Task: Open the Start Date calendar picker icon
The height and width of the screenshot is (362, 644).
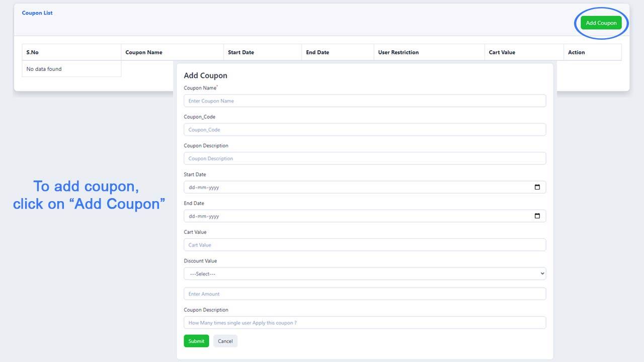Action: pyautogui.click(x=537, y=187)
